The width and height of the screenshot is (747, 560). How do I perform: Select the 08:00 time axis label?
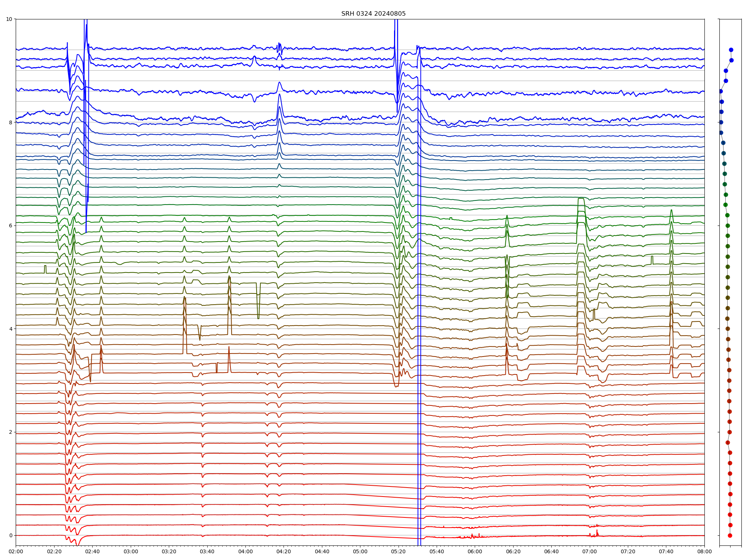704,551
